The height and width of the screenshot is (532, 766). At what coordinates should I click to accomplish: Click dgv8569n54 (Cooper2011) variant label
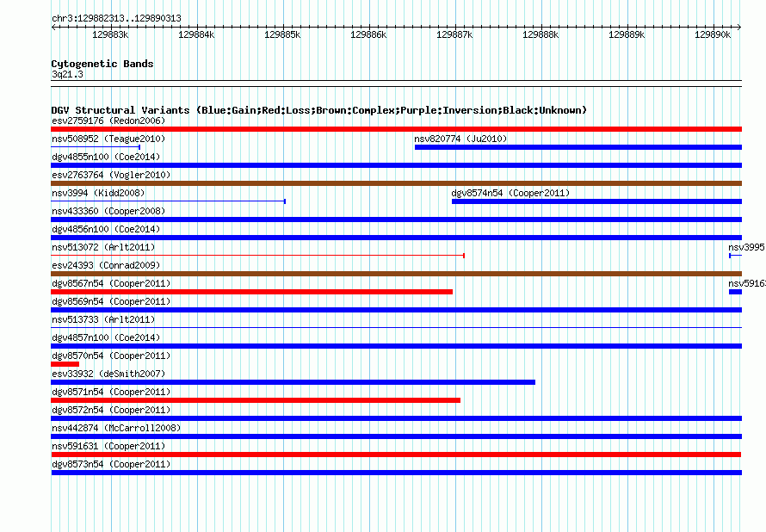111,301
